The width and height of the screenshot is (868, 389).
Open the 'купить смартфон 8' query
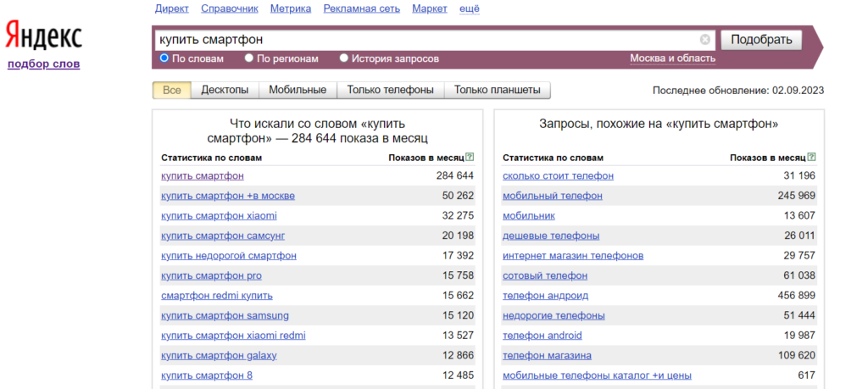click(207, 375)
